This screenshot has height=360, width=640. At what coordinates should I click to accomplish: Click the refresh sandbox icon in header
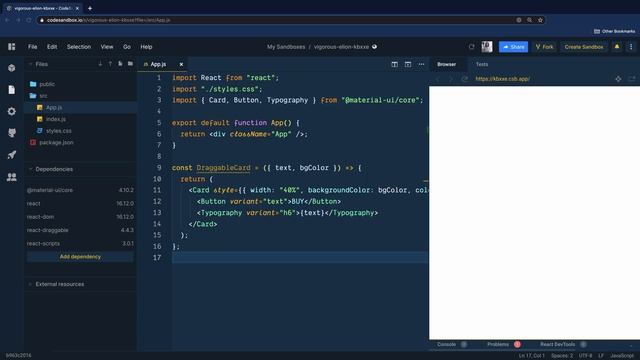(x=471, y=47)
